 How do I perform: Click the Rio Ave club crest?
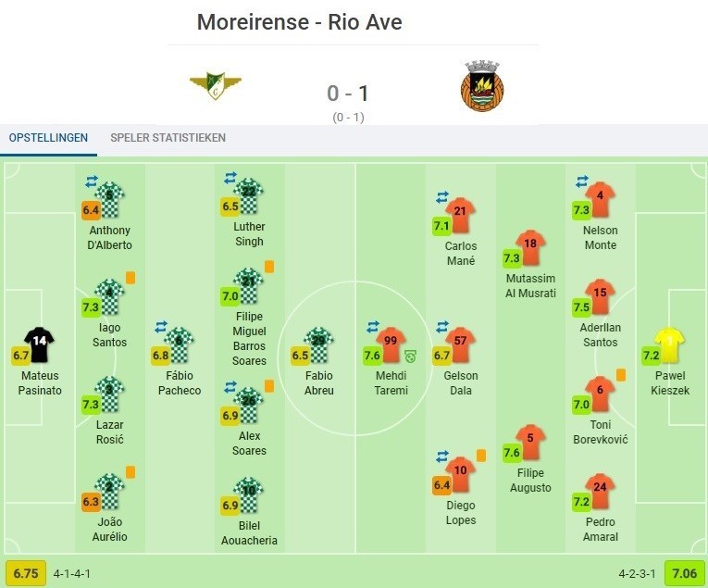481,86
